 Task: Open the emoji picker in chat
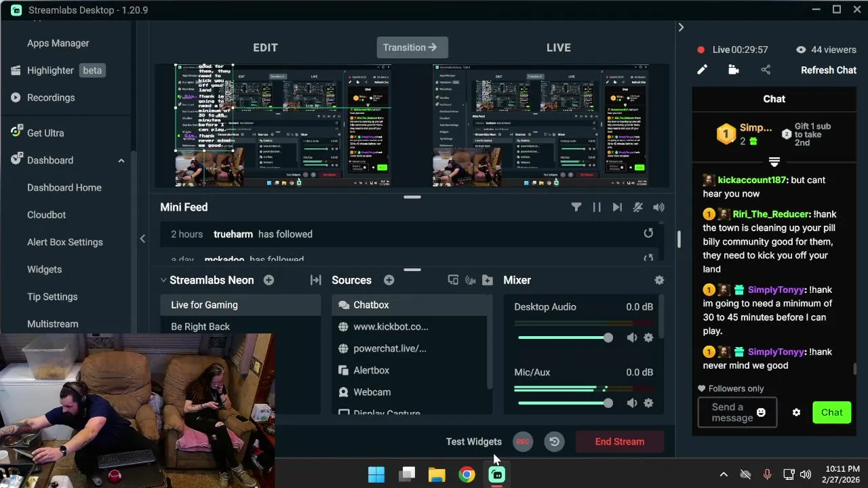(761, 413)
